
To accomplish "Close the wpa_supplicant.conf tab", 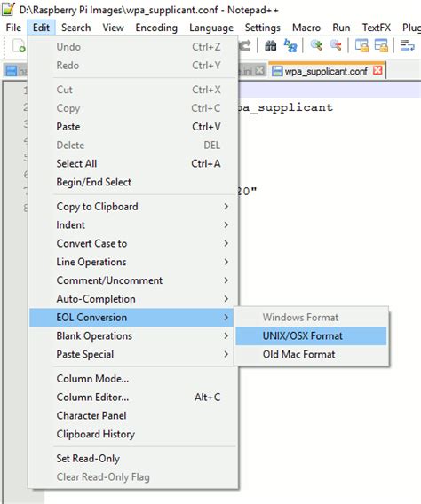I will point(377,70).
